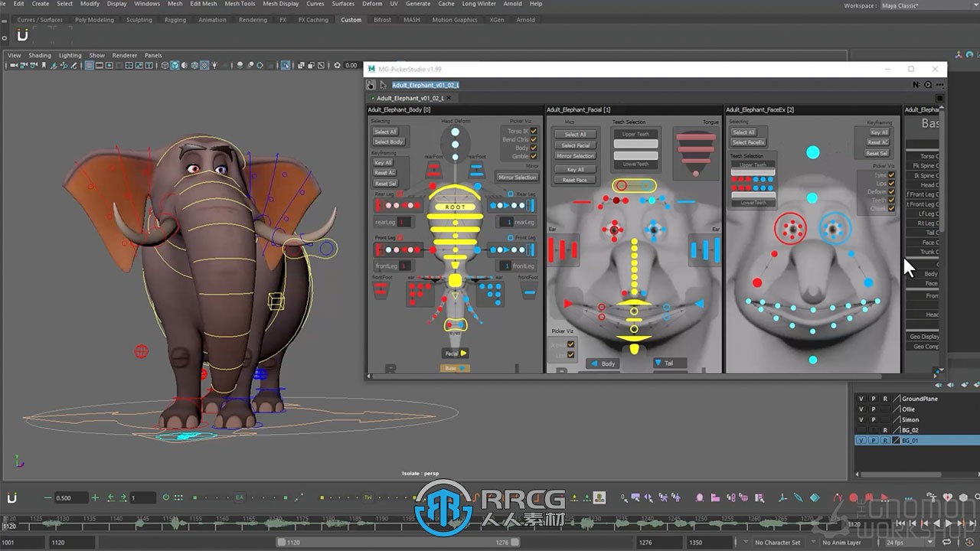Toggle the Torso IK checkbox
Viewport: 980px width, 551px height.
(534, 131)
